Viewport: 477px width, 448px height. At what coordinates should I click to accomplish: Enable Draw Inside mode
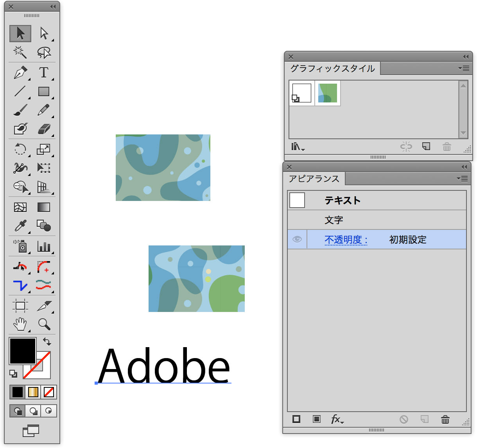[49, 411]
